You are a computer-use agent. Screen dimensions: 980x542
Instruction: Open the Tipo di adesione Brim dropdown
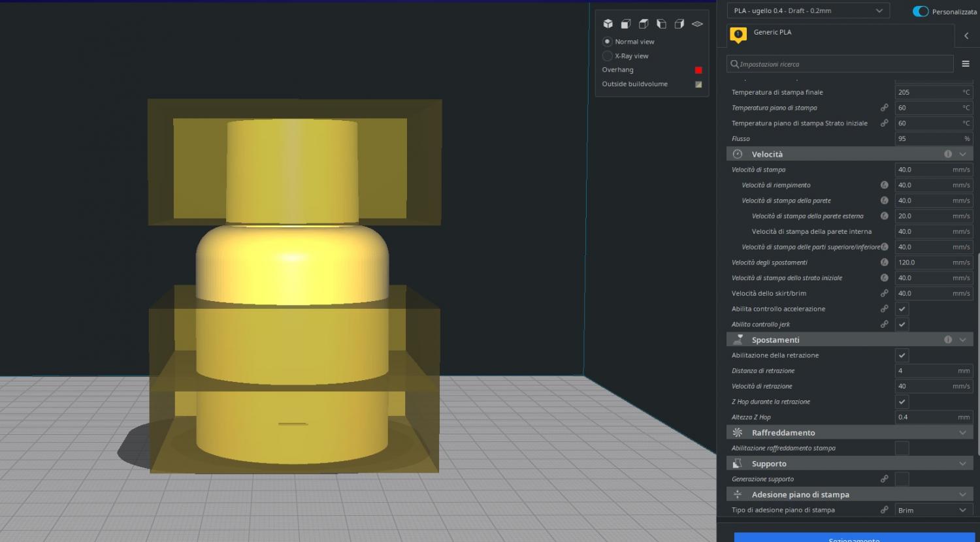point(932,510)
